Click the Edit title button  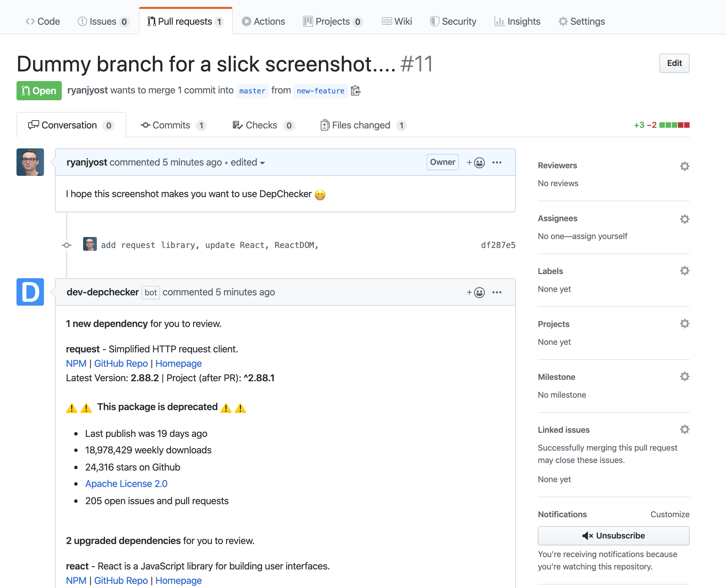[x=674, y=63]
